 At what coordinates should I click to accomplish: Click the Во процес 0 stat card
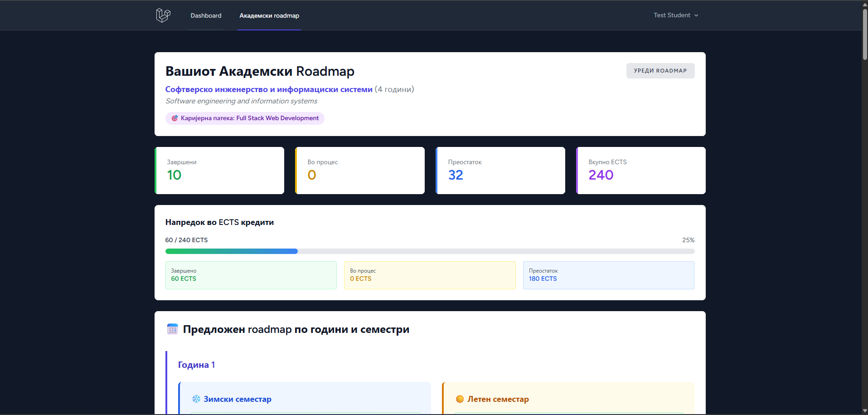click(360, 171)
